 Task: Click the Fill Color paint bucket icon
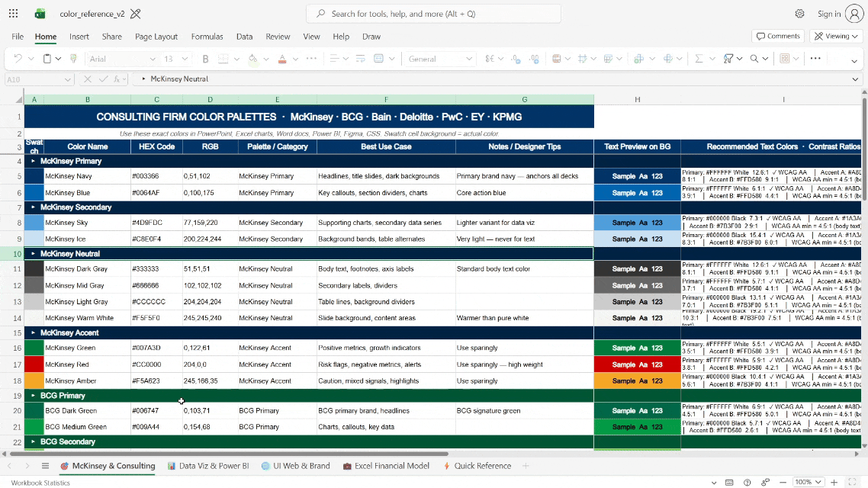[x=253, y=59]
